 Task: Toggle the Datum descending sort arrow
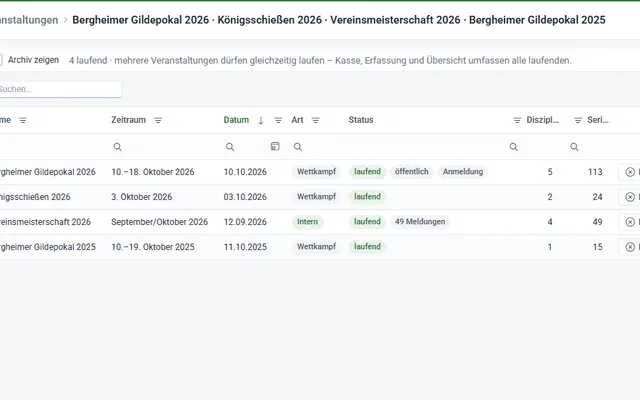(x=261, y=120)
